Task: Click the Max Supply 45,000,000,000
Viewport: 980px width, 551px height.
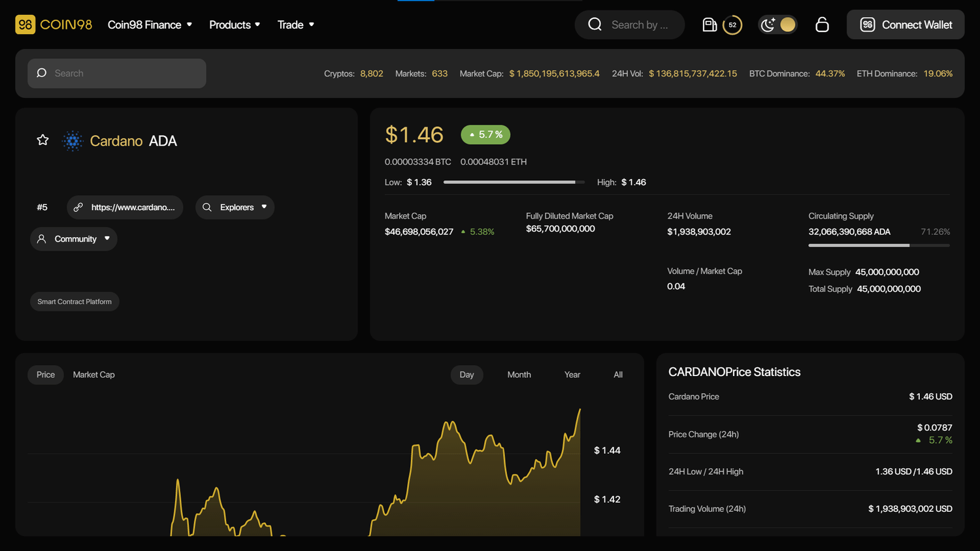Action: [887, 272]
